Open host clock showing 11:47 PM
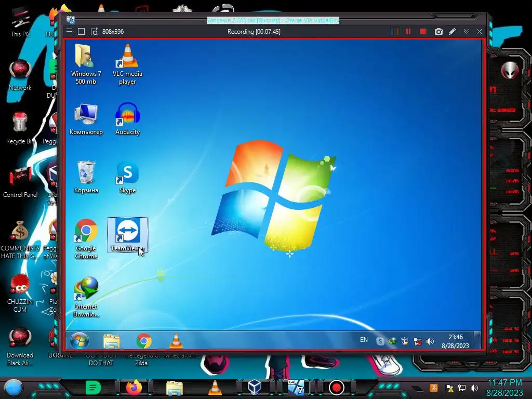This screenshot has height=399, width=532. (x=504, y=388)
